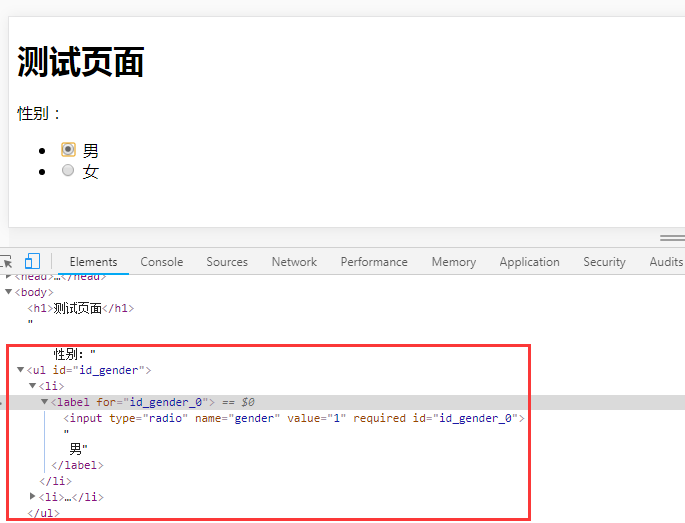The width and height of the screenshot is (685, 523).
Task: Open the Performance tab
Action: [374, 262]
